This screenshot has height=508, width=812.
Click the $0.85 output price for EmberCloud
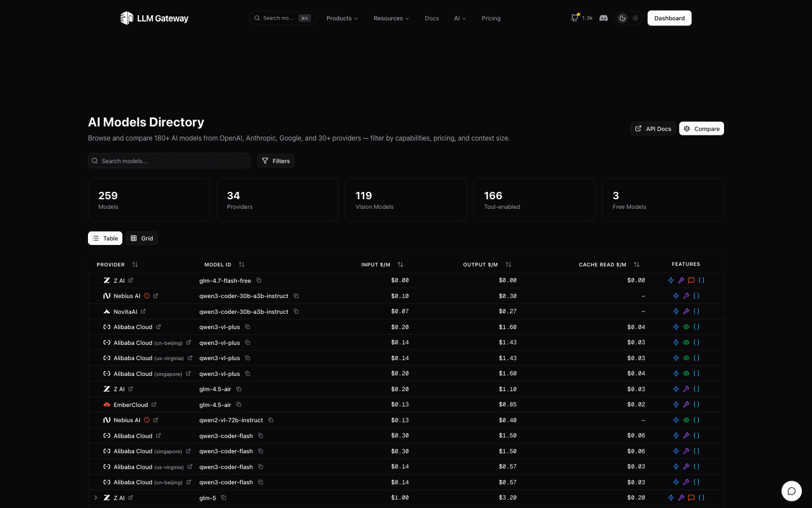click(x=507, y=405)
